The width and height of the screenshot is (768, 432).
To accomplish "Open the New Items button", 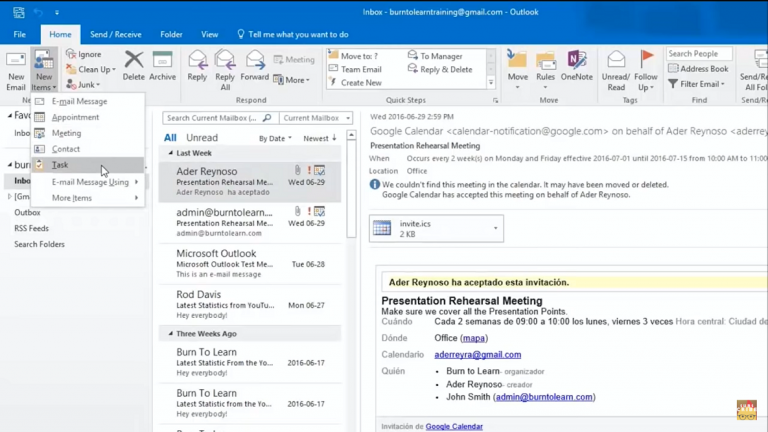I will click(44, 72).
